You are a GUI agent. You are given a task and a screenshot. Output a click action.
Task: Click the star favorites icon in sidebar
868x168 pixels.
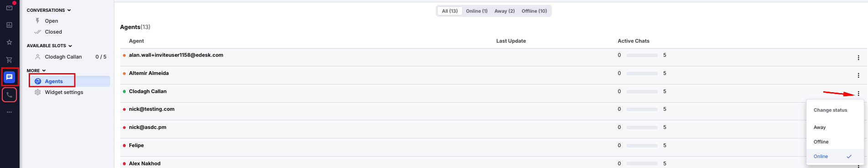click(x=9, y=42)
